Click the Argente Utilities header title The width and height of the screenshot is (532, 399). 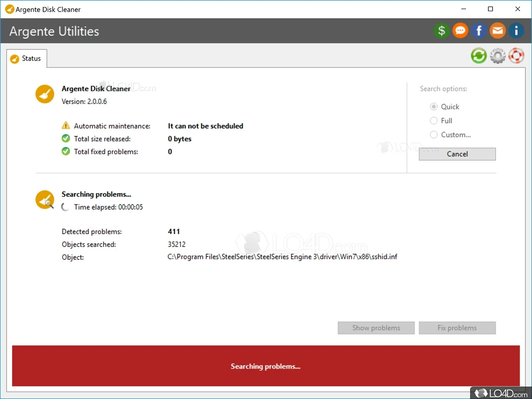coord(54,31)
